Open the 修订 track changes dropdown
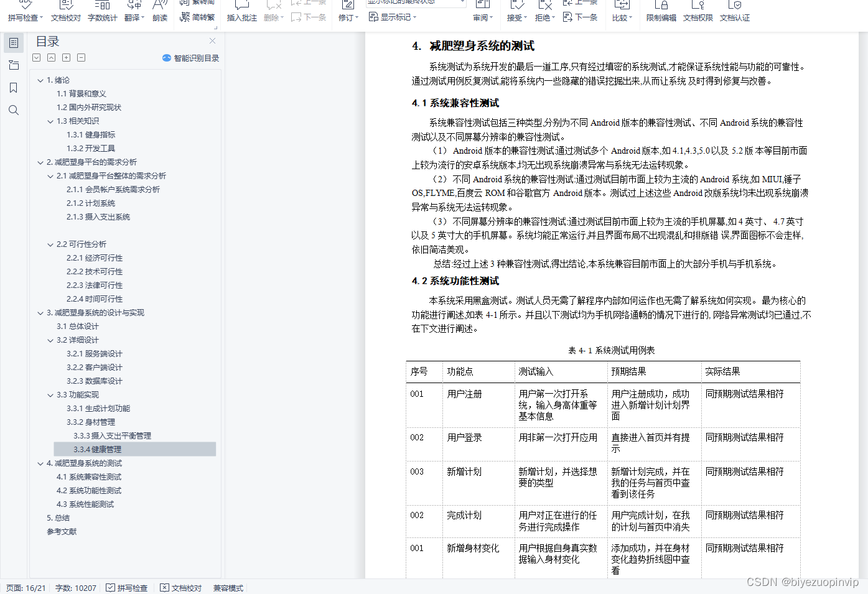868x594 pixels. click(348, 17)
